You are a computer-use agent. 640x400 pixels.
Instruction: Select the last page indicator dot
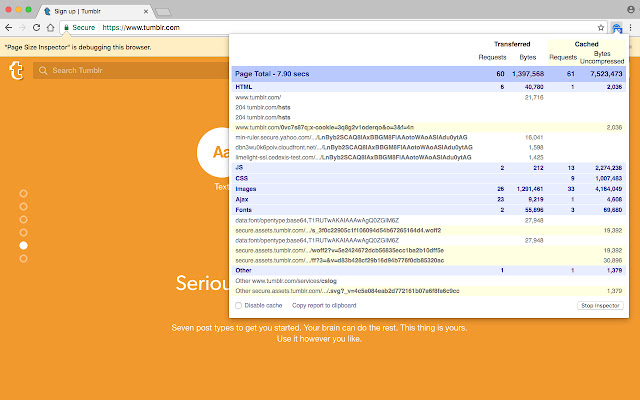[x=23, y=258]
